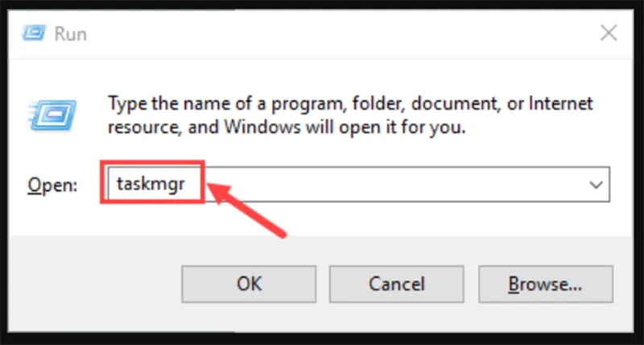Click the red highlight box's left border
The width and height of the screenshot is (644, 345).
(101, 183)
